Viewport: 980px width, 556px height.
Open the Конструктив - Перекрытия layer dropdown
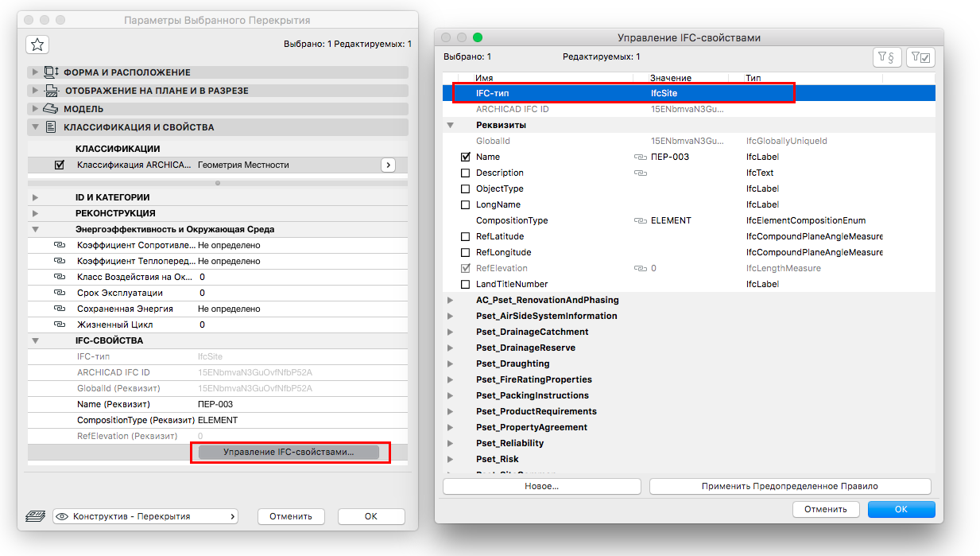pyautogui.click(x=145, y=516)
